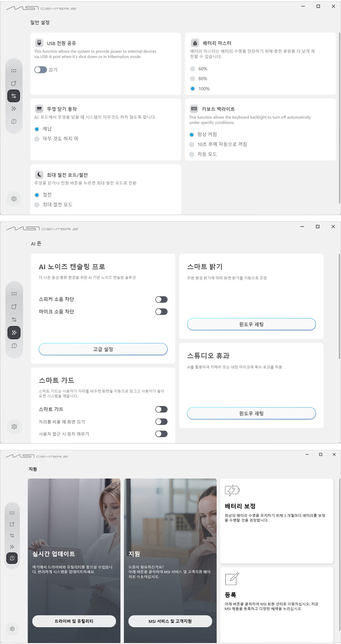Select the 80% battery charge option
Screen dimensions: 341x644
click(193, 79)
